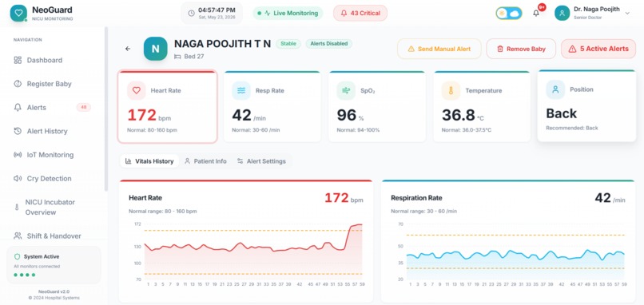Click the Dashboard grid icon
The width and height of the screenshot is (644, 305).
[18, 61]
